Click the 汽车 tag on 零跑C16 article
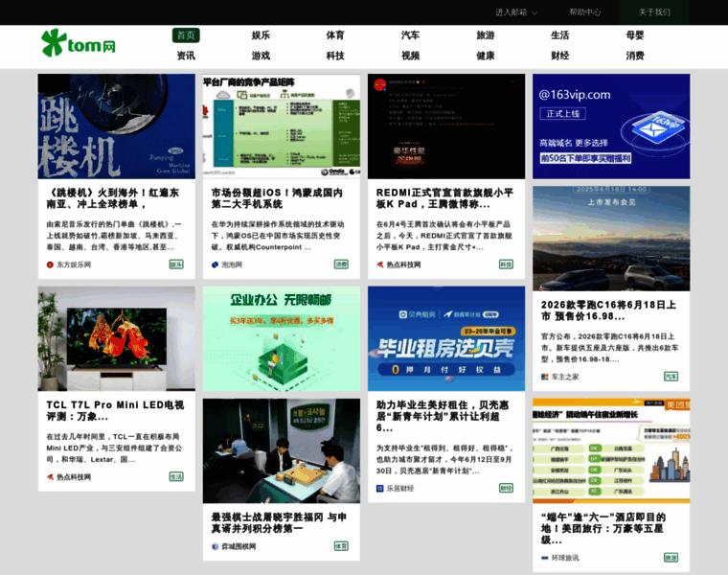728x575 pixels. tap(671, 377)
